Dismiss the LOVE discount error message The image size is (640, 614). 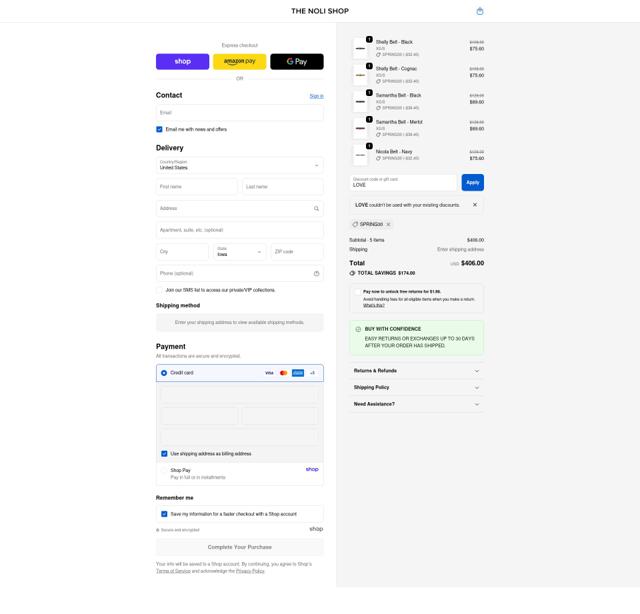475,205
